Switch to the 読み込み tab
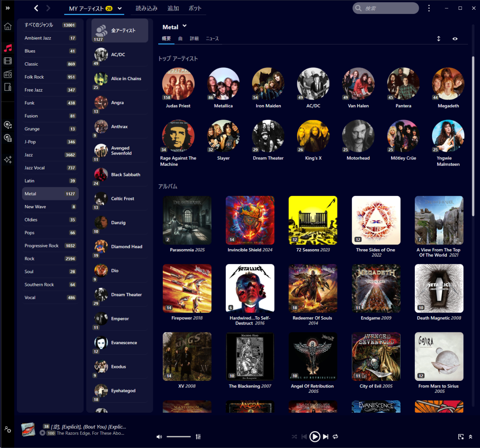 coord(146,8)
